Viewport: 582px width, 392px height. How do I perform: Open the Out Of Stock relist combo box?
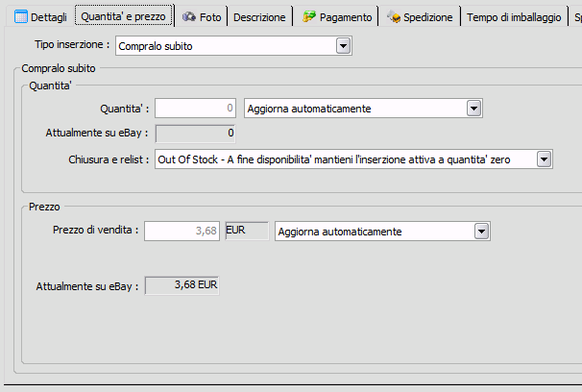[353, 159]
